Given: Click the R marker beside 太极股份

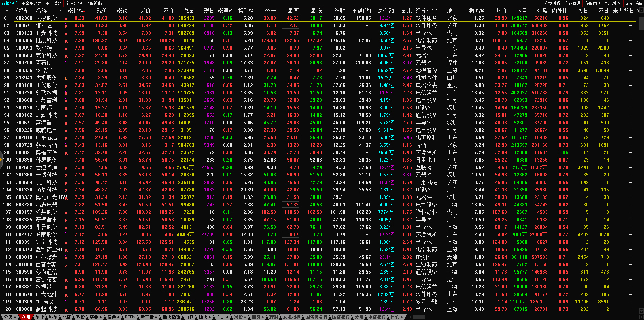Looking at the screenshot, I should tap(66, 19).
